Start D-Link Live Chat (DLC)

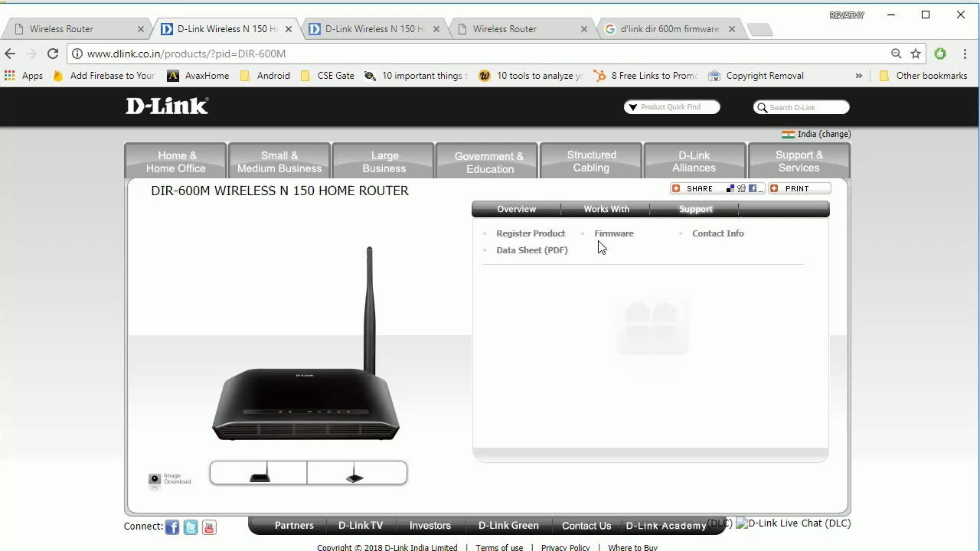tap(793, 523)
